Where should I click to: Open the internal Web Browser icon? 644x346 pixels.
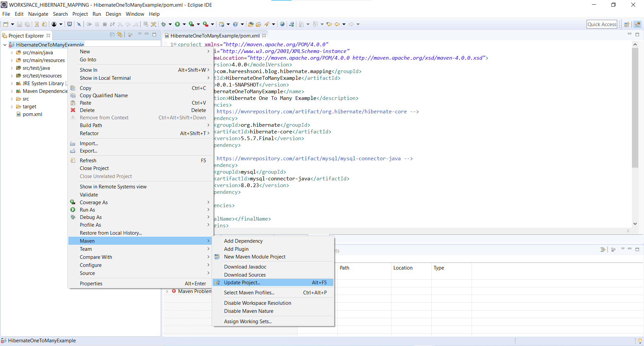click(283, 24)
